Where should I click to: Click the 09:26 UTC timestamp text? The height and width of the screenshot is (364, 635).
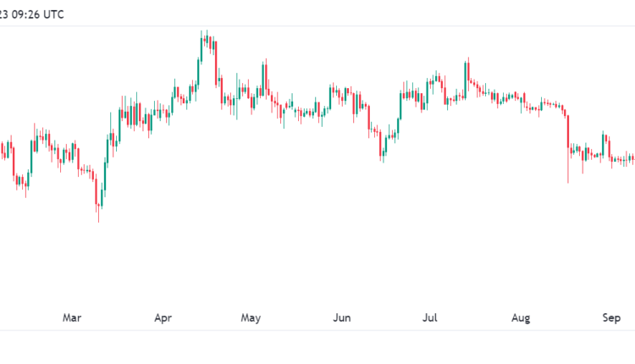pyautogui.click(x=34, y=14)
